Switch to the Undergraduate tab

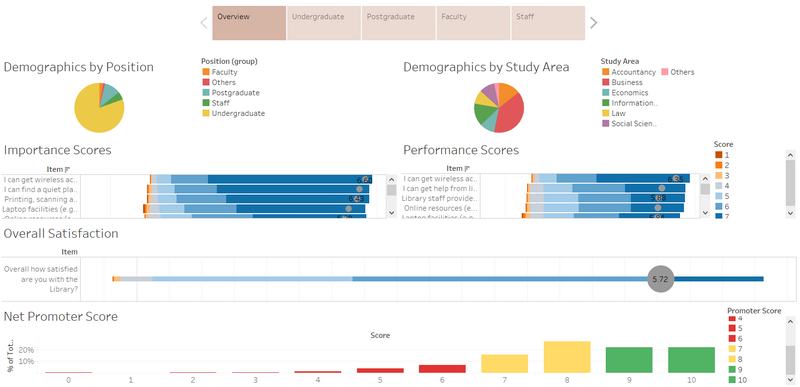coord(324,23)
